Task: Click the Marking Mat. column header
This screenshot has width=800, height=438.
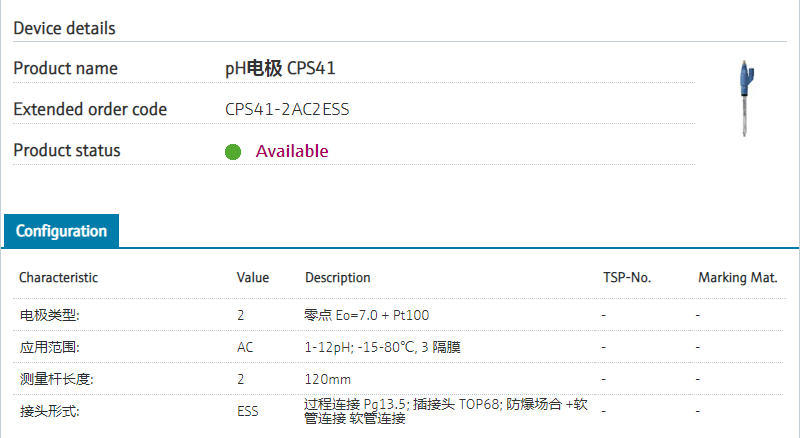Action: pyautogui.click(x=737, y=277)
